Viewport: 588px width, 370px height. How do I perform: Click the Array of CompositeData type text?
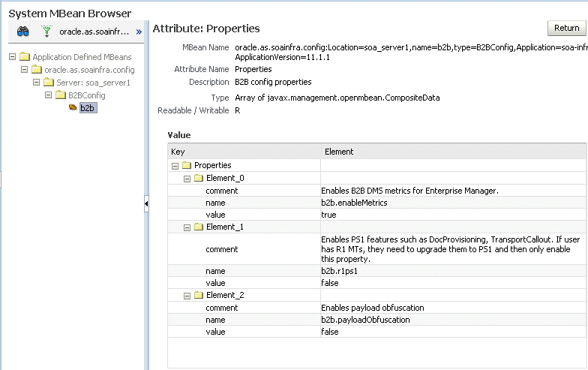tap(337, 98)
